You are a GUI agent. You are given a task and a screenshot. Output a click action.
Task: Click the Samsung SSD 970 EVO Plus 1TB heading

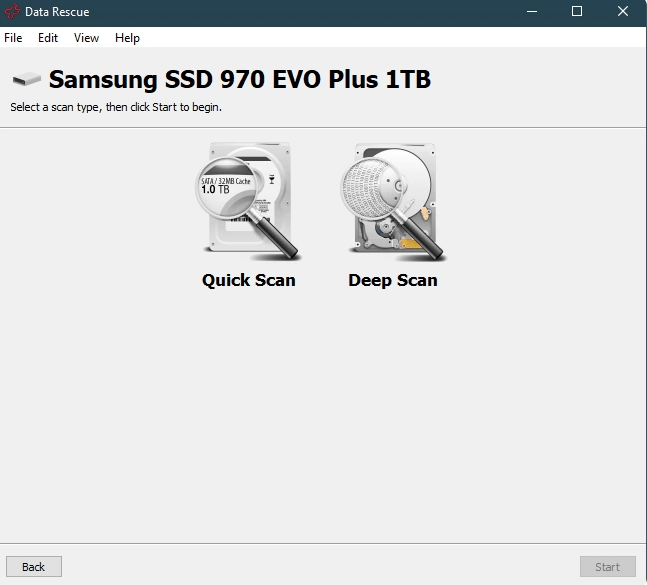[x=240, y=79]
